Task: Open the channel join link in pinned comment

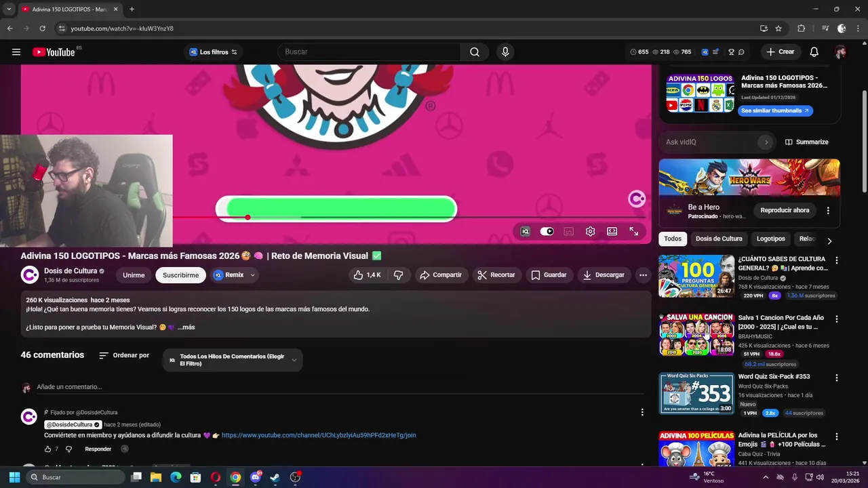Action: click(319, 435)
